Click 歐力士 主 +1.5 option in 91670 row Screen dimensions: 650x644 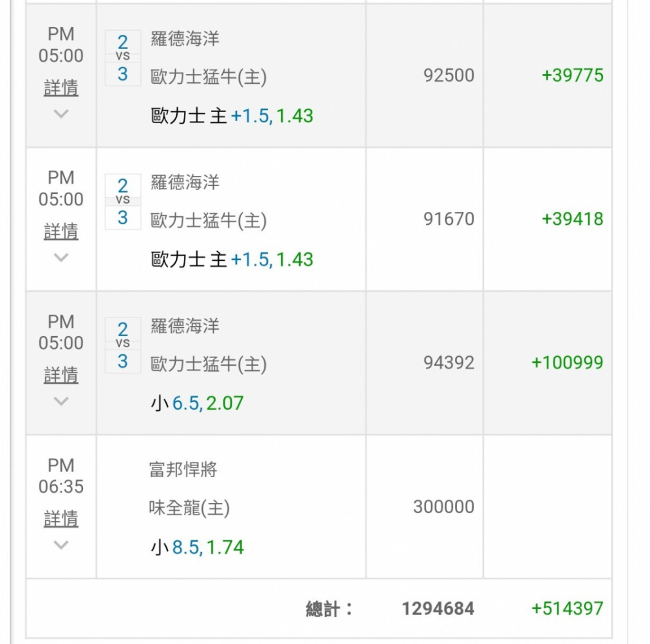coord(232,260)
